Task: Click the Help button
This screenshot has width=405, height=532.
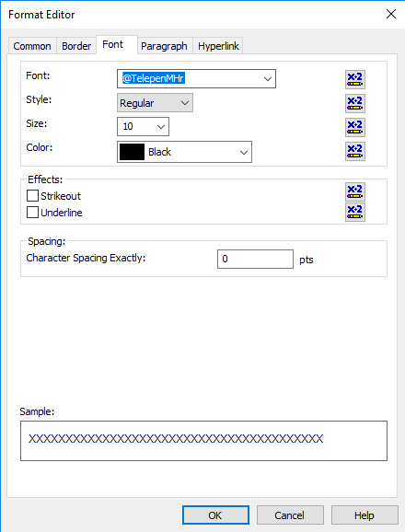Action: [x=364, y=515]
